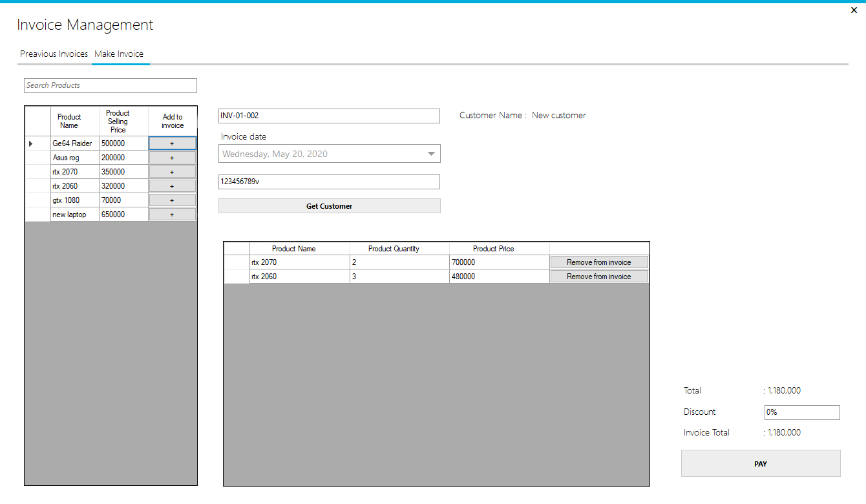
Task: Select the new laptop product name cell
Action: (75, 215)
